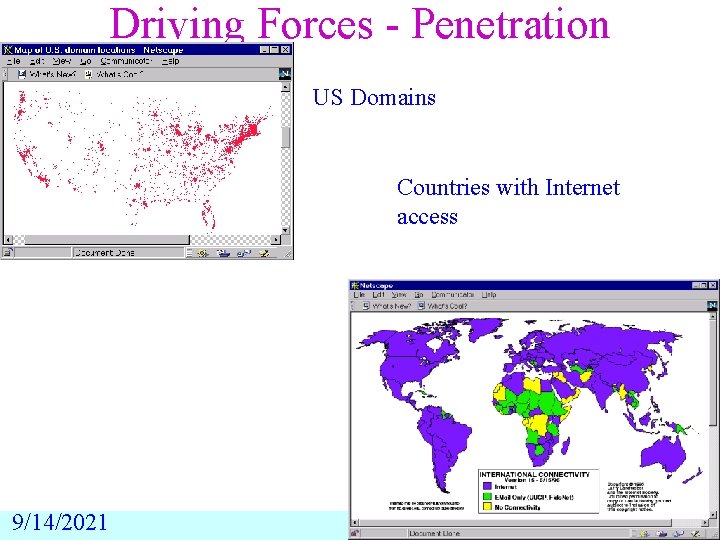The height and width of the screenshot is (540, 720).
Task: Click 'Document: Done' status in world map window
Action: [434, 534]
